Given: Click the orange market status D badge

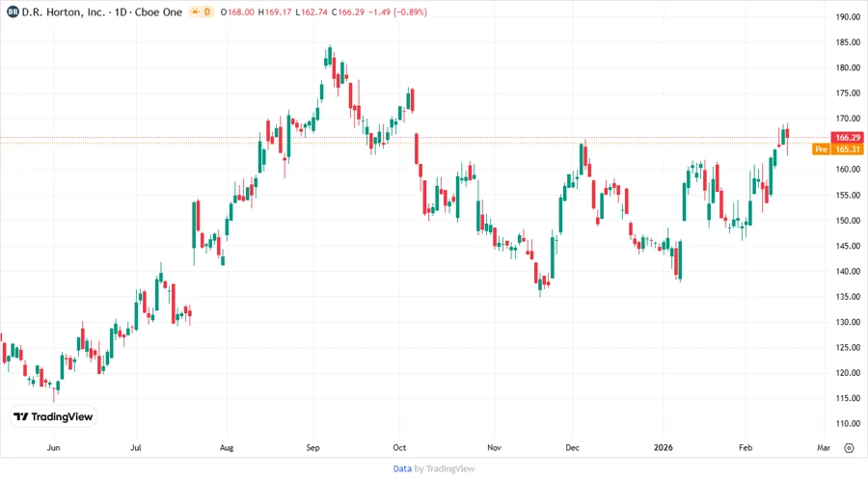Looking at the screenshot, I should (x=201, y=12).
